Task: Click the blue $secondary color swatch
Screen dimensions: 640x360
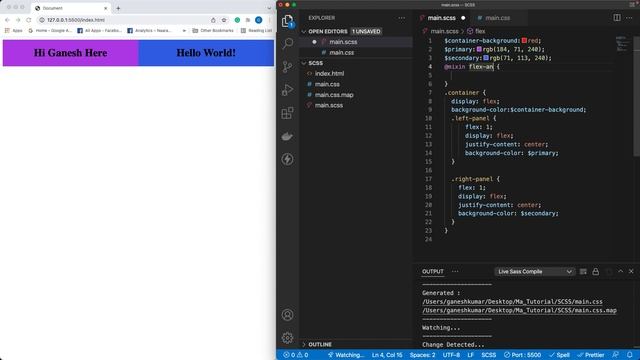Action: tap(486, 58)
